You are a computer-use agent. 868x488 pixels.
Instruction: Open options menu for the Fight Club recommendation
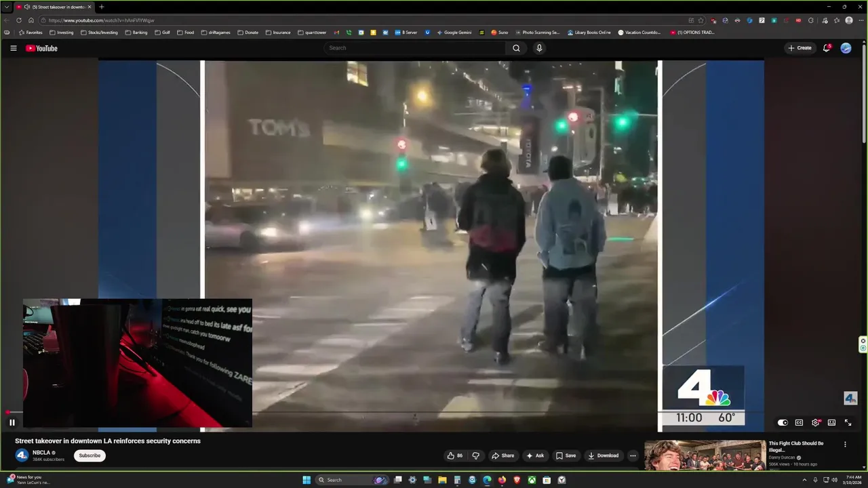[x=845, y=445]
